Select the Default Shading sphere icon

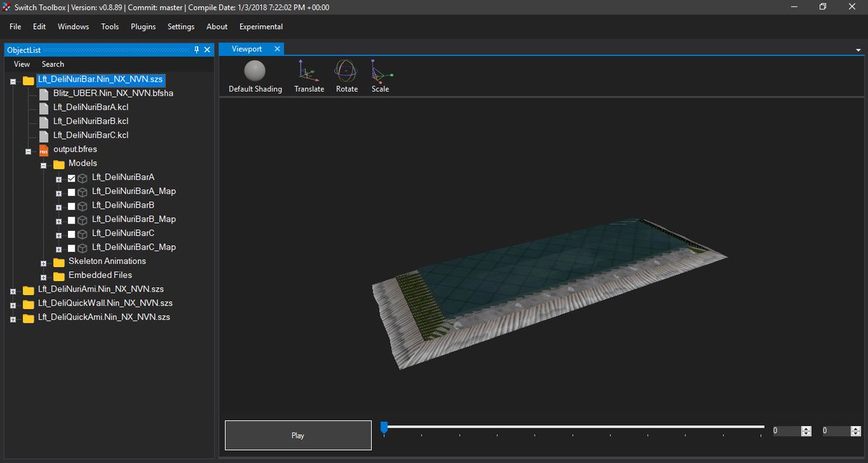point(255,71)
